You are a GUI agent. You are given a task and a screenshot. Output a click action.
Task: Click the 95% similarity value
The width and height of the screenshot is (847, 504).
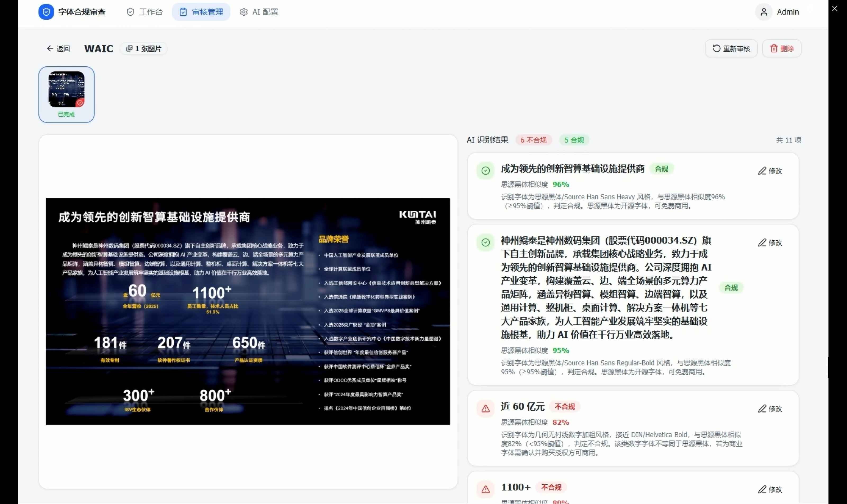(561, 350)
